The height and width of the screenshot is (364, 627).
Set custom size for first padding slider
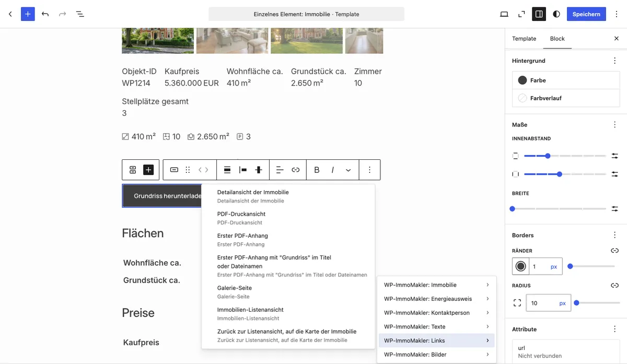coord(615,156)
